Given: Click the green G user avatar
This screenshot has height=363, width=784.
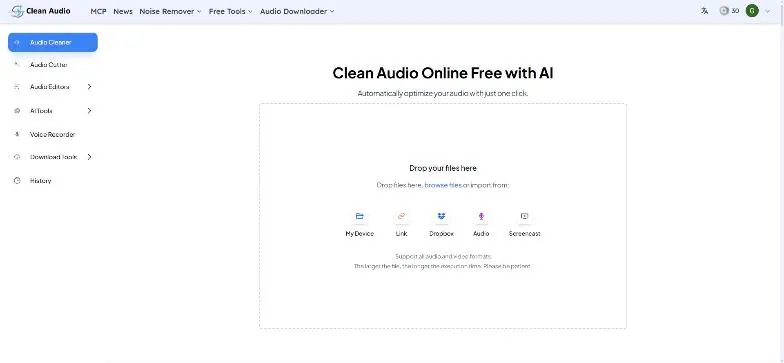Looking at the screenshot, I should click(752, 10).
